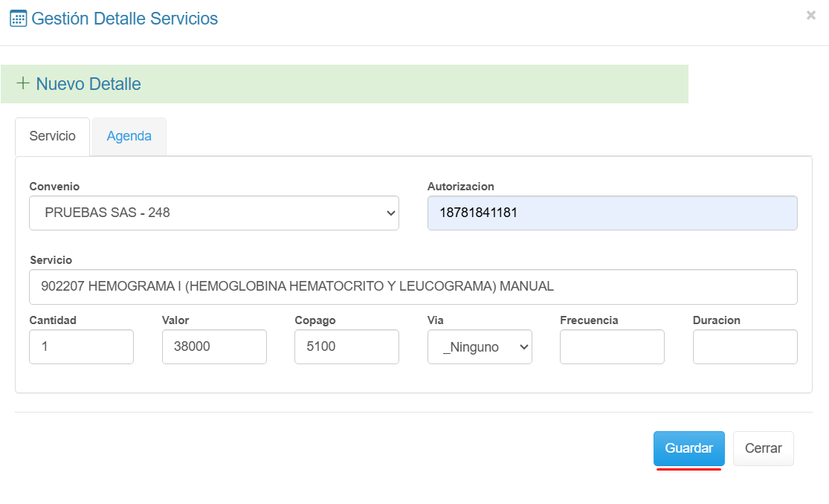
Task: Switch to the Agenda tab
Action: point(129,137)
